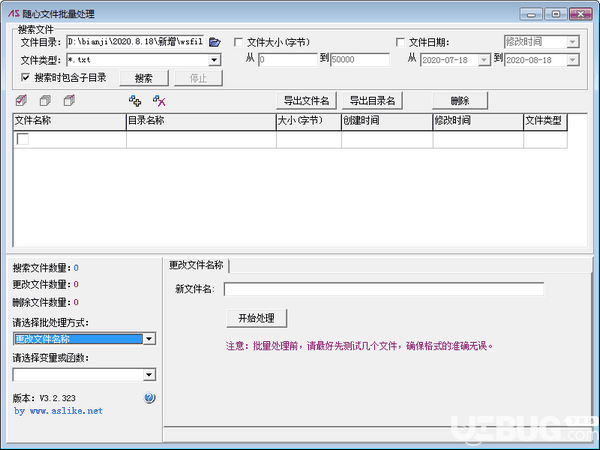Click the 导出文件名 button

(x=307, y=101)
